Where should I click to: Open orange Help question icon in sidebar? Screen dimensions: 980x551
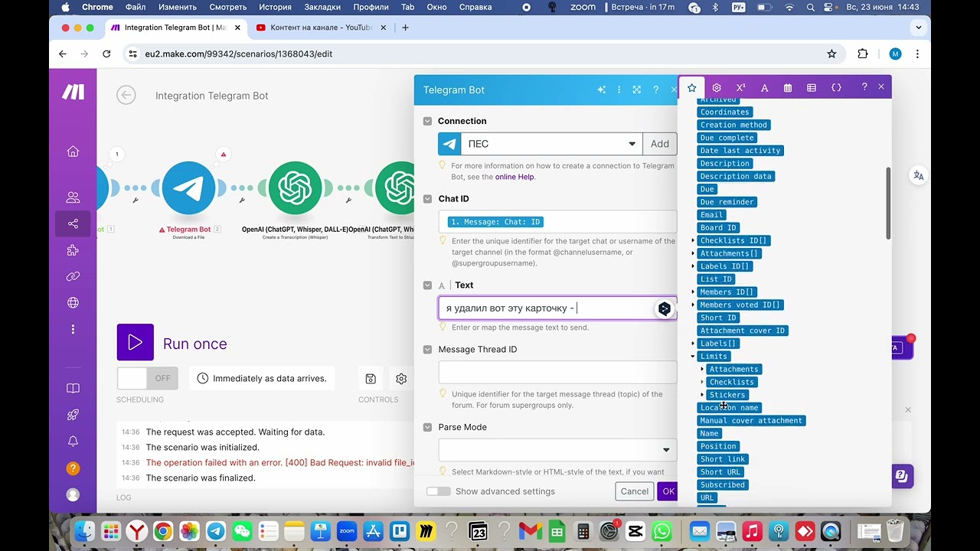pyautogui.click(x=73, y=468)
